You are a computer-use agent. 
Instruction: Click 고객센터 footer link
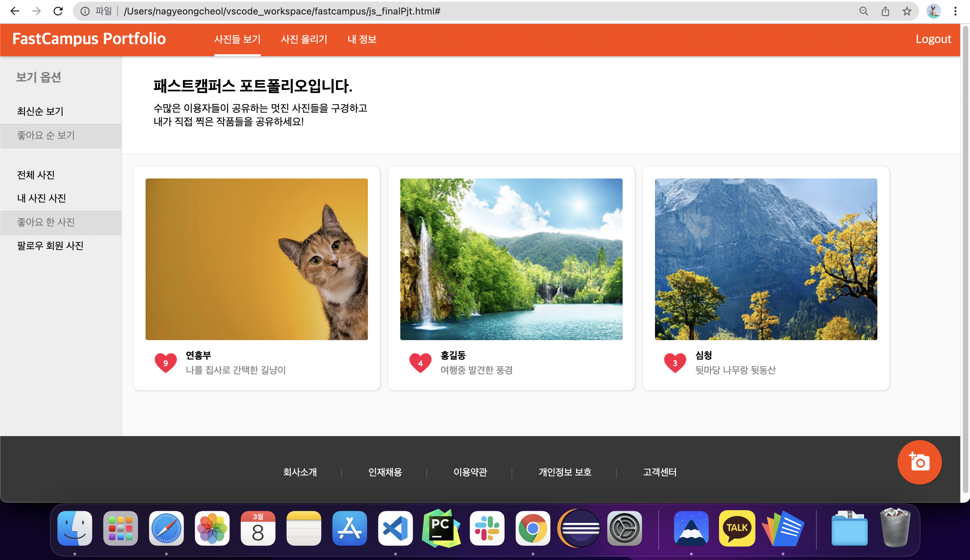[659, 472]
